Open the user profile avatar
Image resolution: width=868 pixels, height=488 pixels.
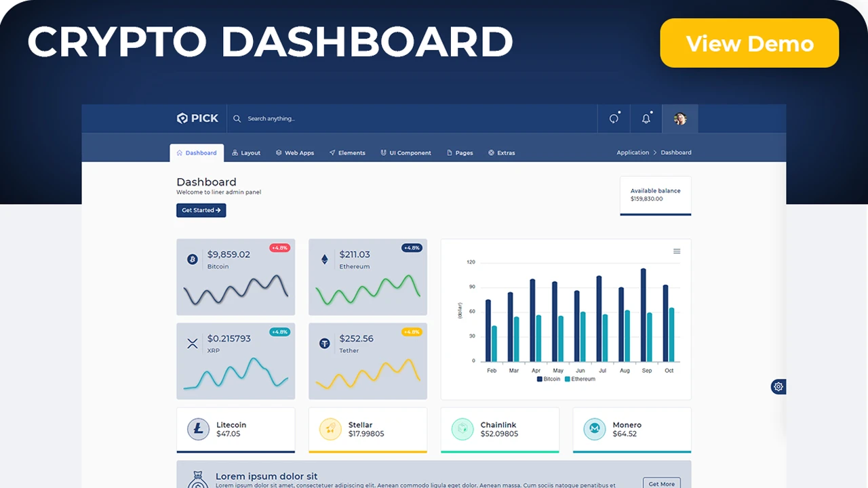click(680, 119)
